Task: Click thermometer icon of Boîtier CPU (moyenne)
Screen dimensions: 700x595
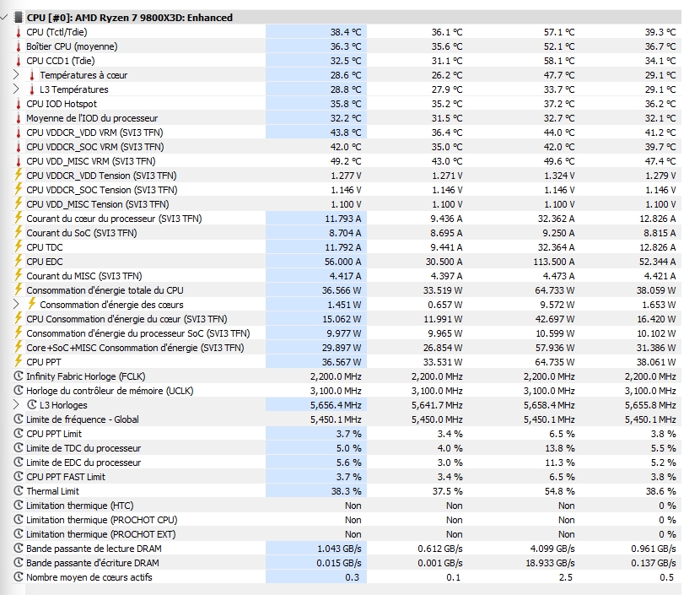Action: [x=19, y=46]
